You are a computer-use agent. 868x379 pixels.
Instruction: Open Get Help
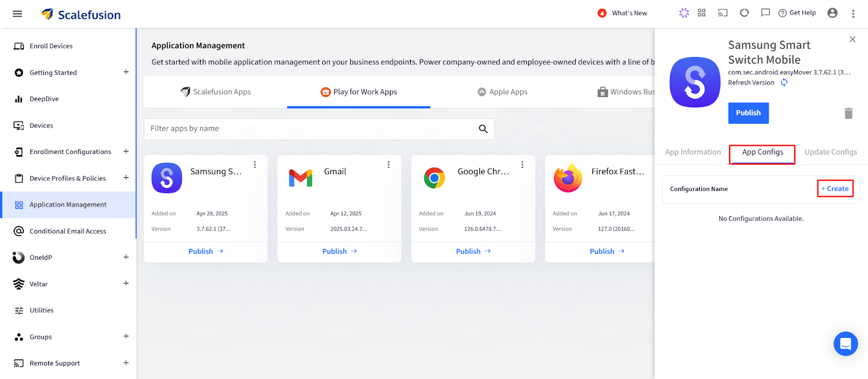pos(797,13)
